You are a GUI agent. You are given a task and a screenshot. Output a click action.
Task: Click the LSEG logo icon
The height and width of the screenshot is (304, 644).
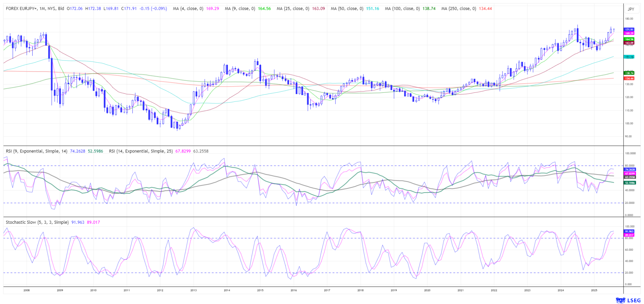point(620,300)
